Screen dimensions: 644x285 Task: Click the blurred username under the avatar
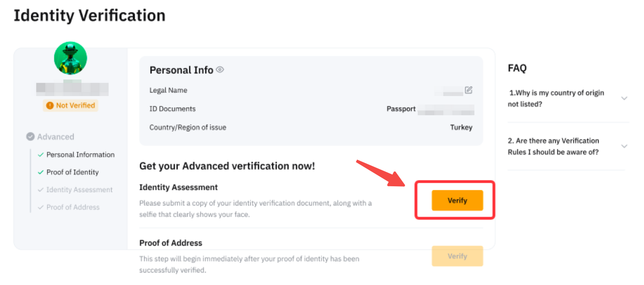coord(72,88)
